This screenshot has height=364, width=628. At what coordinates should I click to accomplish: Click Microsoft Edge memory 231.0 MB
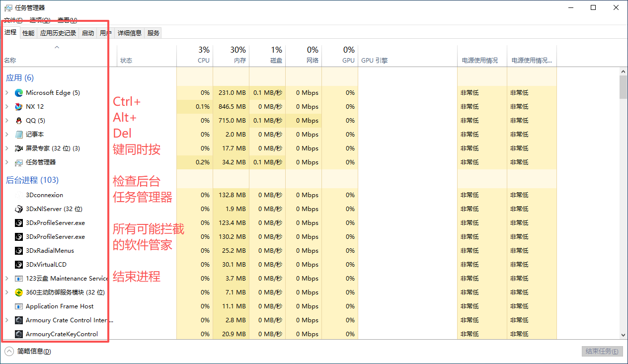tap(232, 93)
